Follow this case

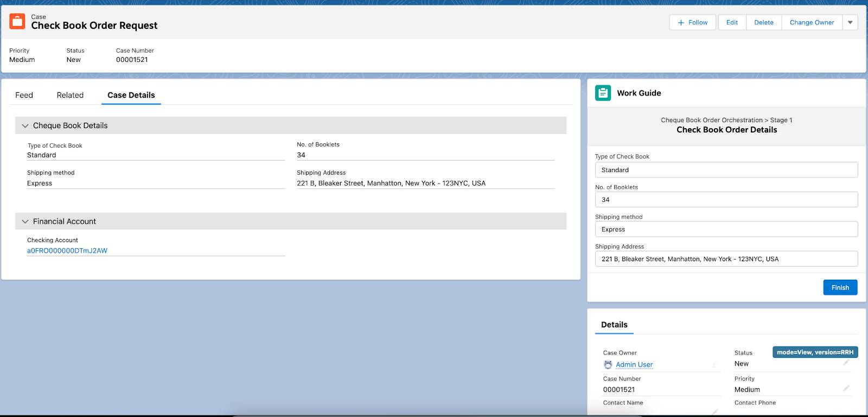(693, 22)
